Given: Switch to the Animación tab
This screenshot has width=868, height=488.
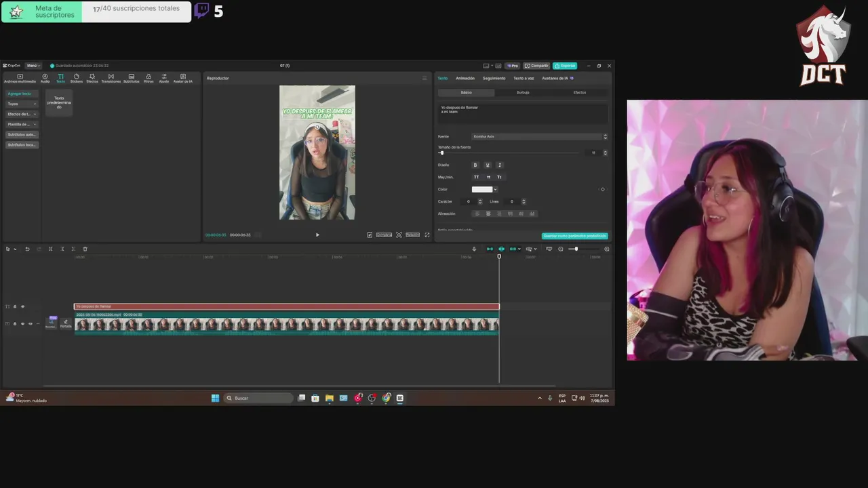Looking at the screenshot, I should [465, 78].
